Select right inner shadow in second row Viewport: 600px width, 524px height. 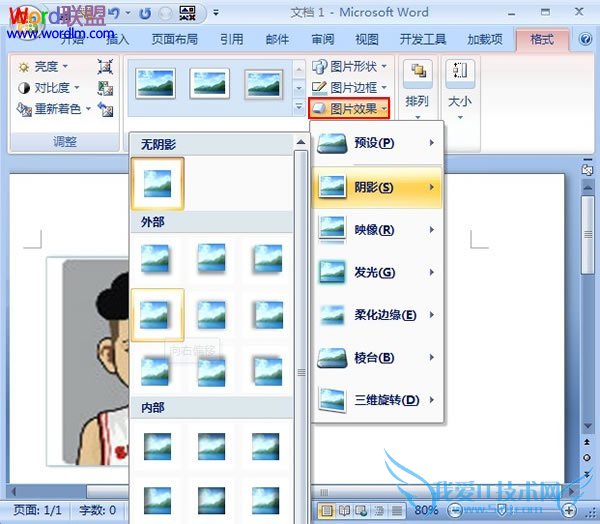[266, 500]
